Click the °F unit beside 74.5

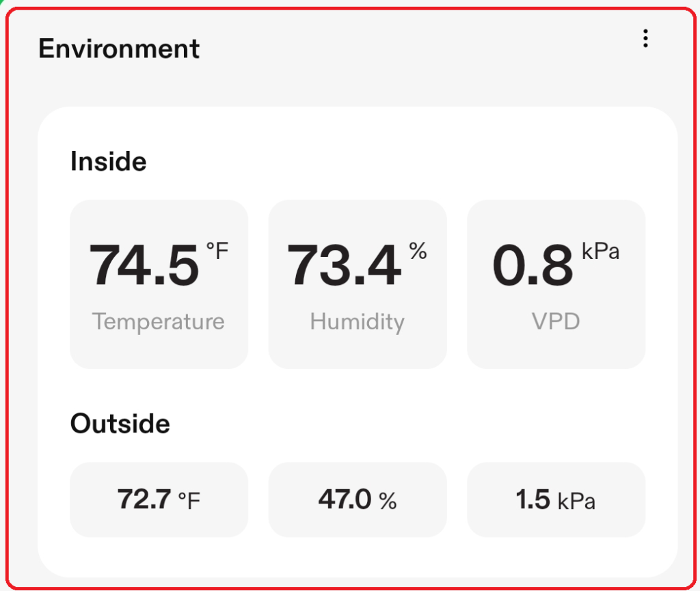tap(217, 251)
